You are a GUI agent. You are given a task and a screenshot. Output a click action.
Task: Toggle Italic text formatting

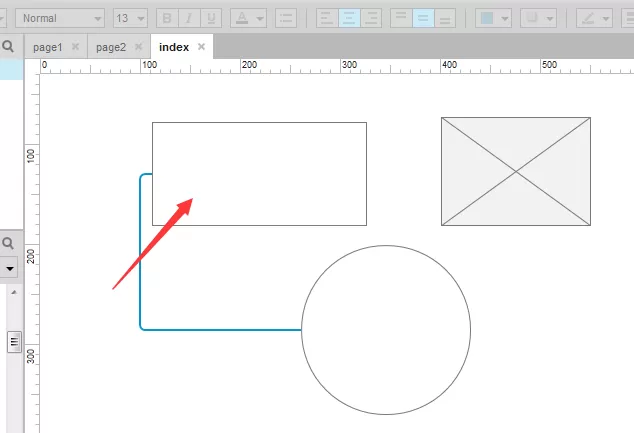[189, 18]
